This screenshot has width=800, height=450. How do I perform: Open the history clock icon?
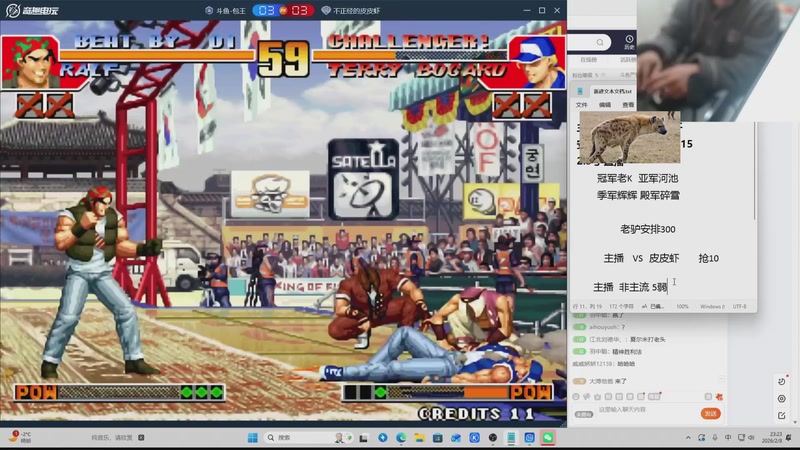pos(629,39)
